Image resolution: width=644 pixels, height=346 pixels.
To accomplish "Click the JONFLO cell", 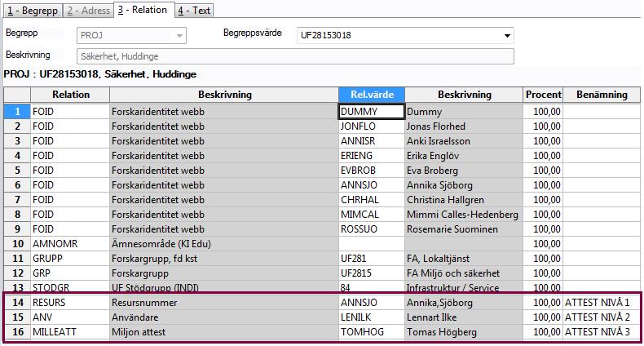I will [x=371, y=126].
